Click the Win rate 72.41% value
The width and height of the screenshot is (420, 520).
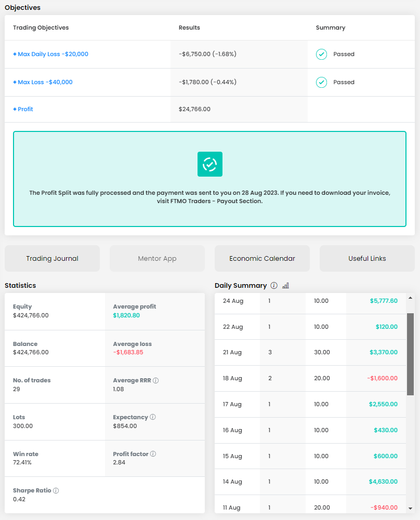pyautogui.click(x=22, y=462)
